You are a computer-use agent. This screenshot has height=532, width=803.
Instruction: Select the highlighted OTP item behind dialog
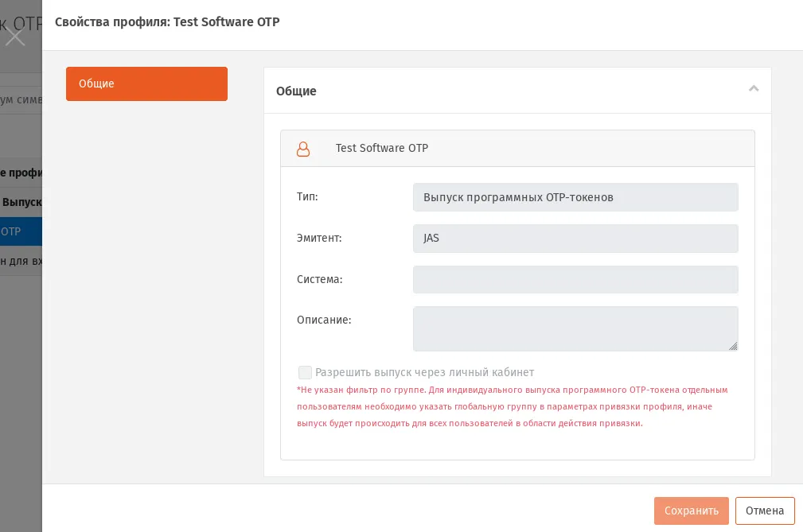point(21,231)
